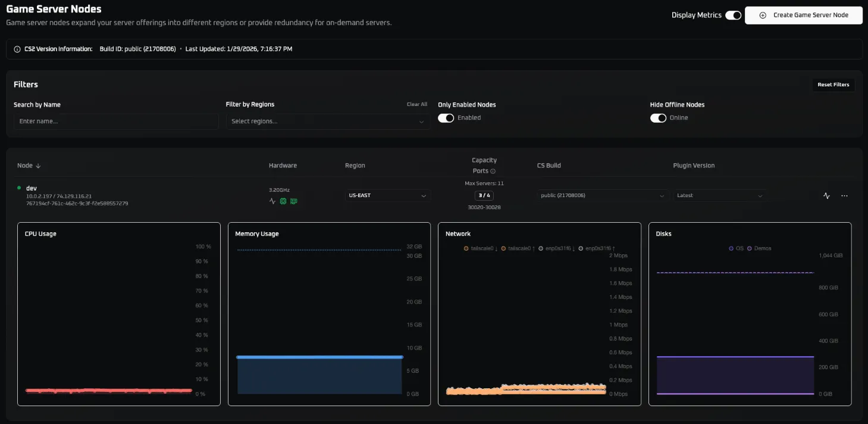Open the Plugin Version dropdown set to Latest
This screenshot has height=424, width=868.
point(720,195)
